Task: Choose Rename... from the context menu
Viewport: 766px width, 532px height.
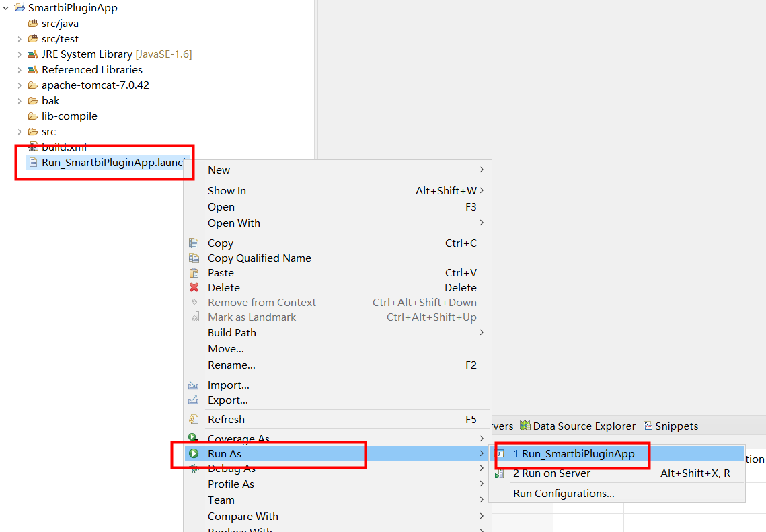Action: (x=338, y=365)
